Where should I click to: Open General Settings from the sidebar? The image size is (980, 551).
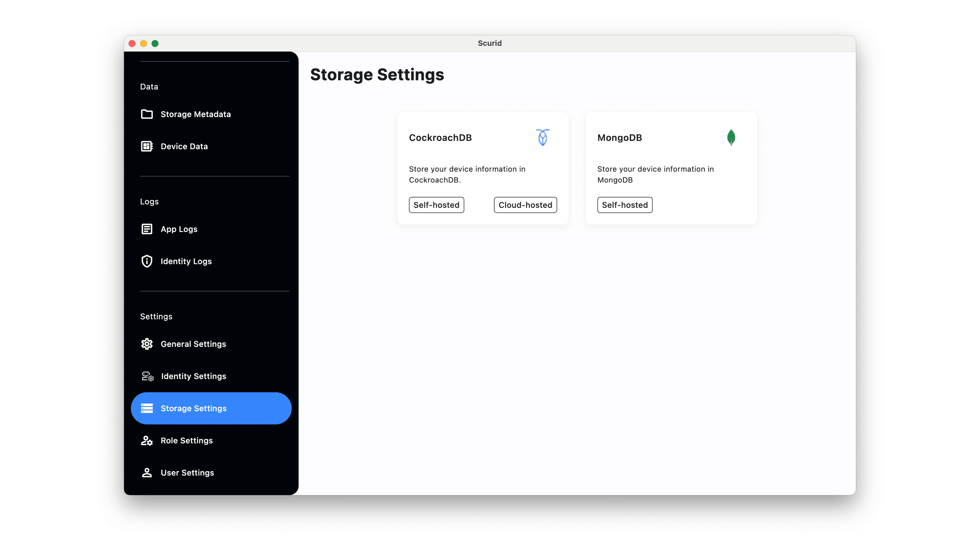pos(193,343)
